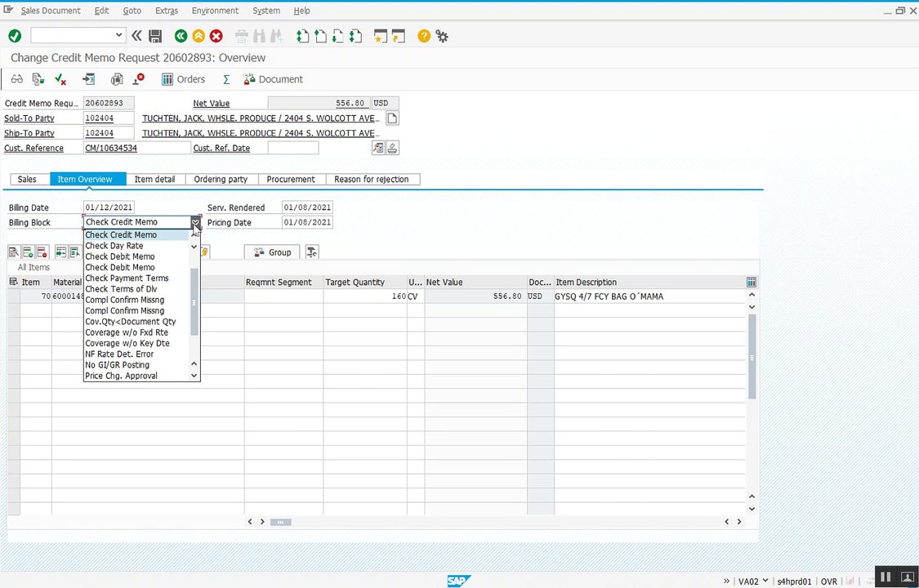Open the Environment menu
Screen dimensions: 919x588
[215, 11]
